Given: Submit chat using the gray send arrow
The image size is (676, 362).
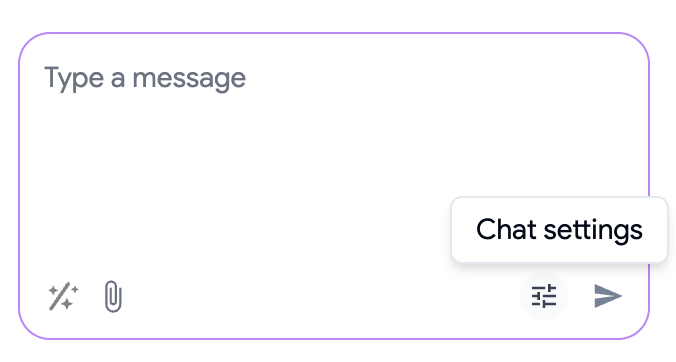Looking at the screenshot, I should (608, 296).
